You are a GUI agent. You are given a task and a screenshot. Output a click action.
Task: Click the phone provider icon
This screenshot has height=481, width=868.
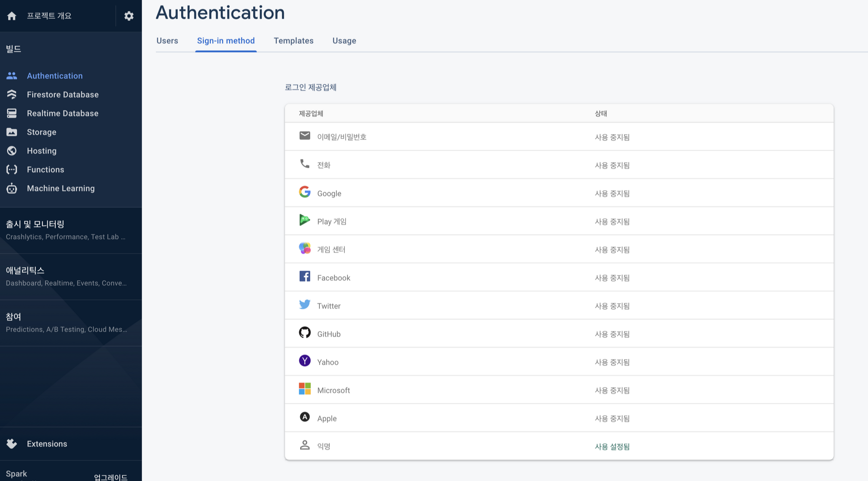tap(305, 164)
